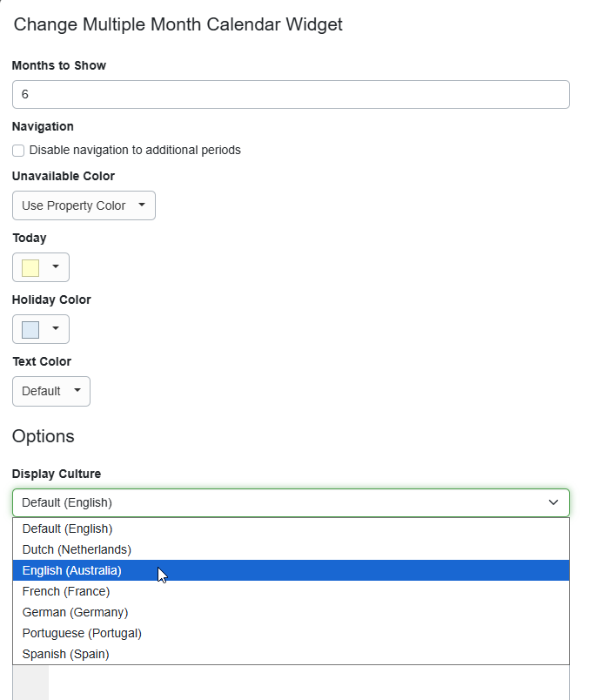Image resolution: width=597 pixels, height=700 pixels.
Task: Select Spanish (Spain) culture option
Action: 66,654
